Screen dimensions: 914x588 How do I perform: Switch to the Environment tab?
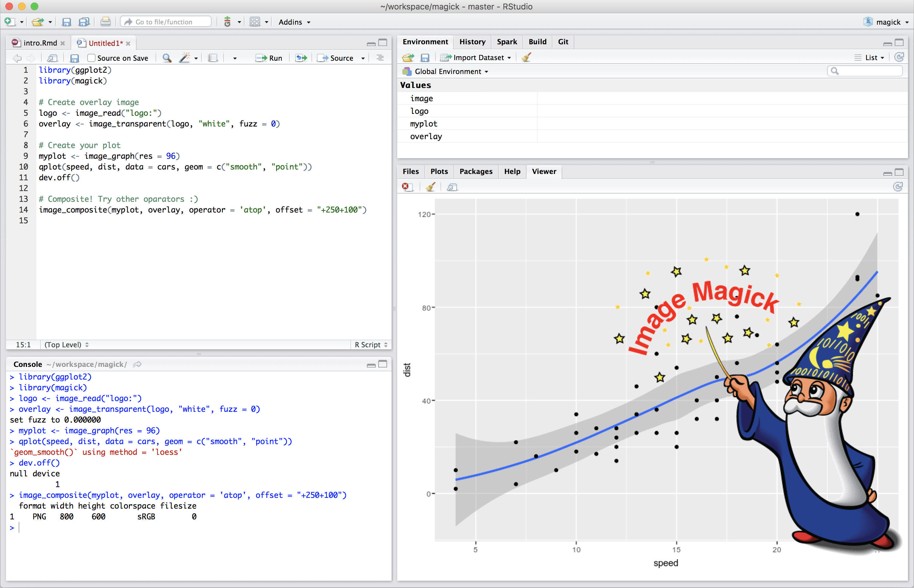pos(425,42)
